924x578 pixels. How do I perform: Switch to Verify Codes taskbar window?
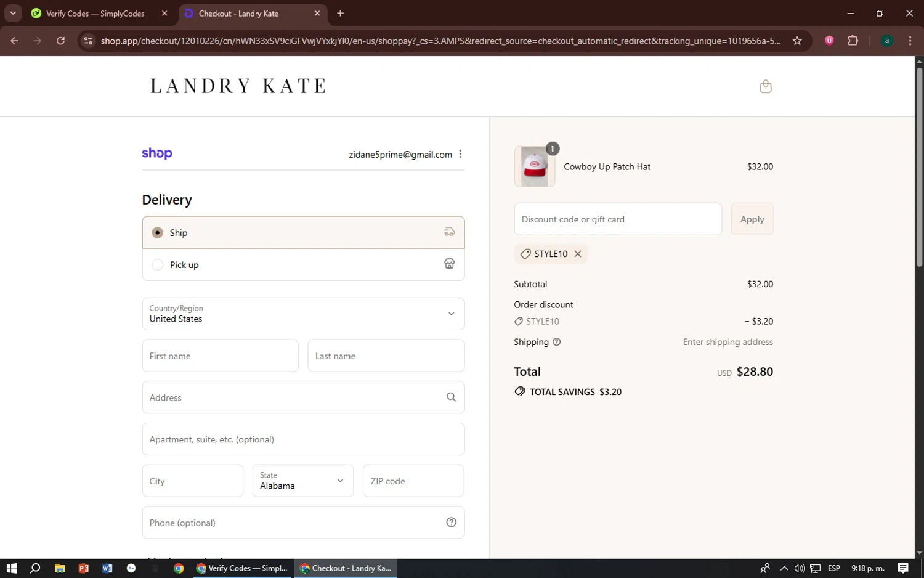point(241,568)
